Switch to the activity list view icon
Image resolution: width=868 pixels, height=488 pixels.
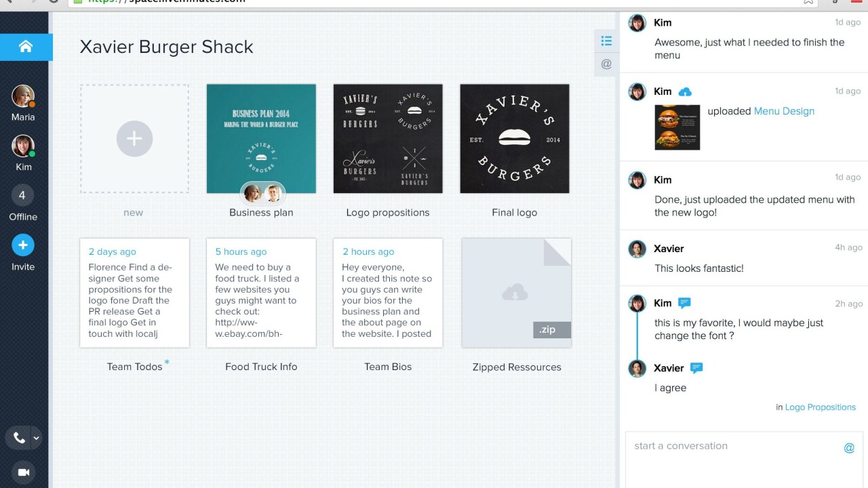click(606, 41)
